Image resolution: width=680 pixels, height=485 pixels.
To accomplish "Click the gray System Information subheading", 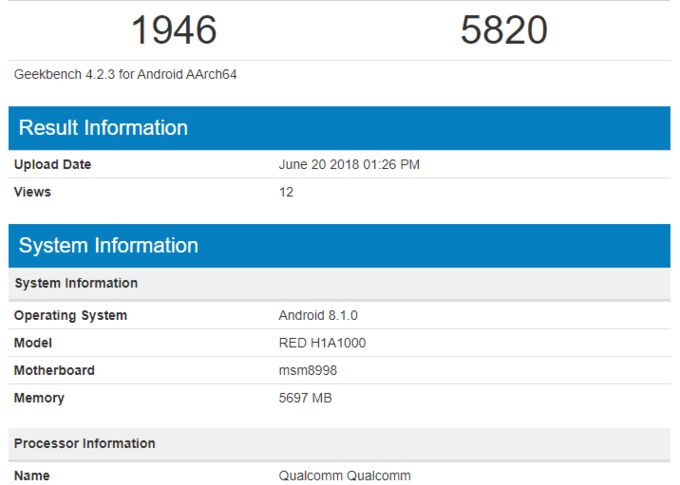I will (x=76, y=283).
